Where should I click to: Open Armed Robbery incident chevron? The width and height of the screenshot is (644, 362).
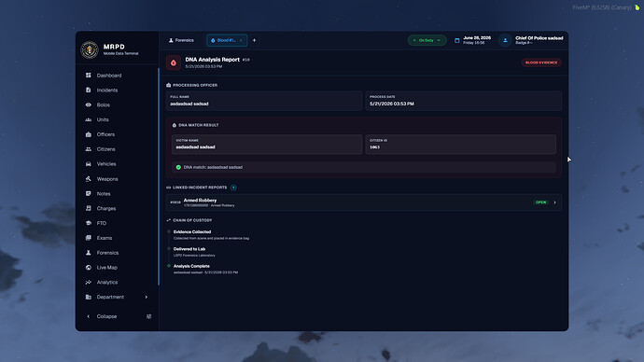(x=555, y=202)
